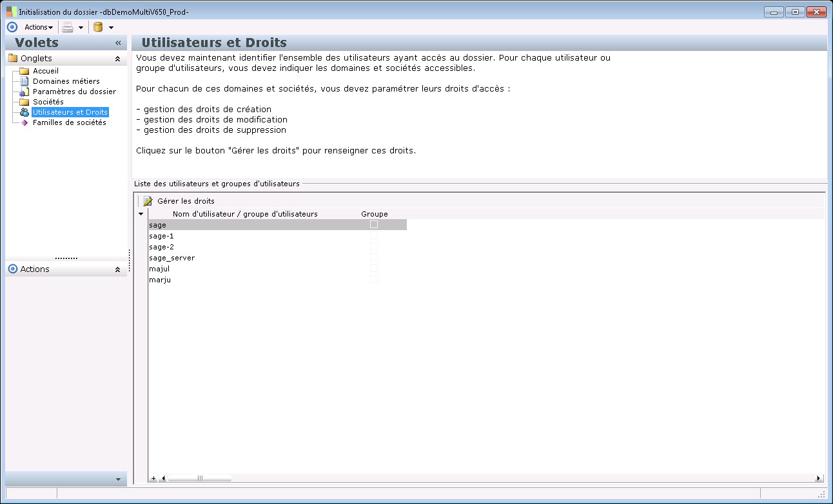Click the plus icon below the user list

pos(153,478)
